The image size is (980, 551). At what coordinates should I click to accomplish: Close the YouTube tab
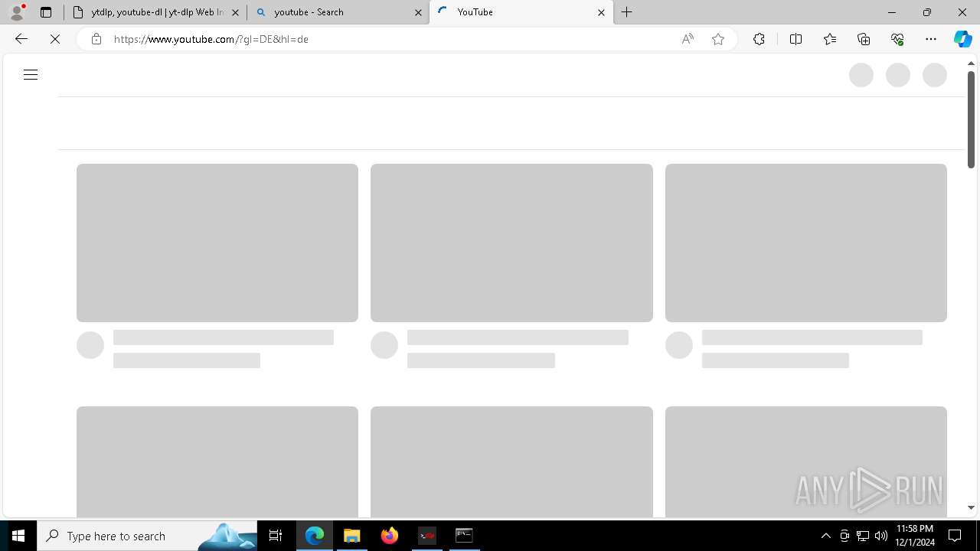click(x=601, y=12)
